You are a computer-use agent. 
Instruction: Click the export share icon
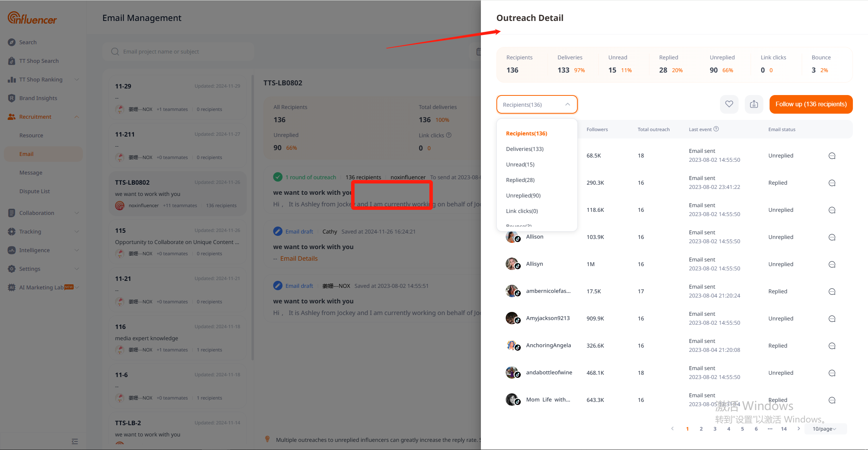pyautogui.click(x=754, y=104)
